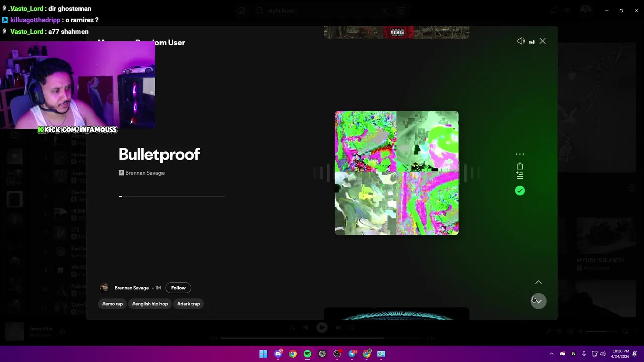This screenshot has height=362, width=644.
Task: Open Brennan Savage artist name near avatar
Action: pyautogui.click(x=132, y=288)
